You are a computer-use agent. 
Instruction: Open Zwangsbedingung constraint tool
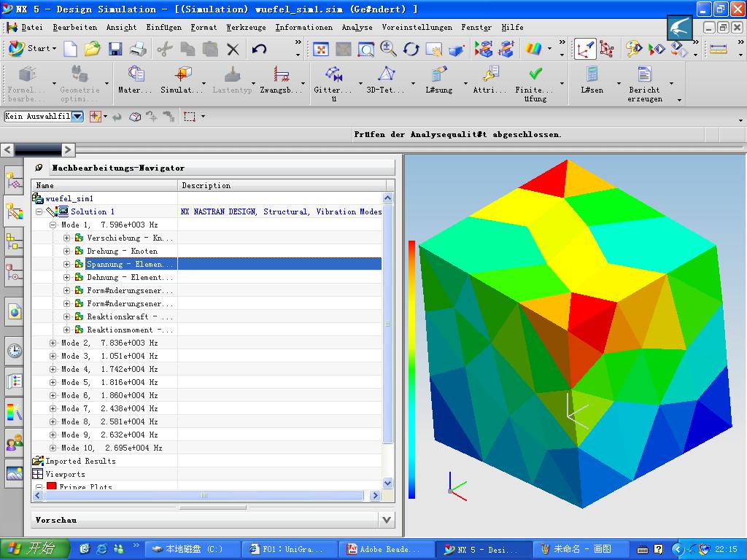[x=281, y=81]
